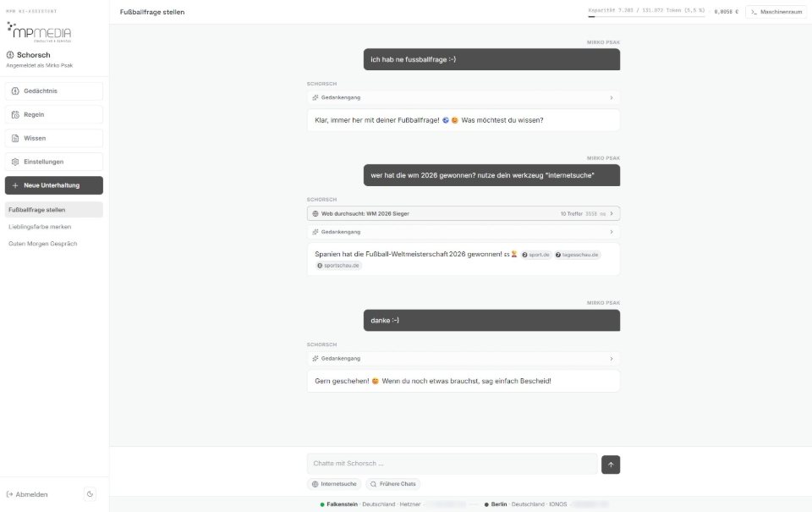Click the globe icon in Web durchsucht row
This screenshot has height=512, width=812.
point(315,214)
